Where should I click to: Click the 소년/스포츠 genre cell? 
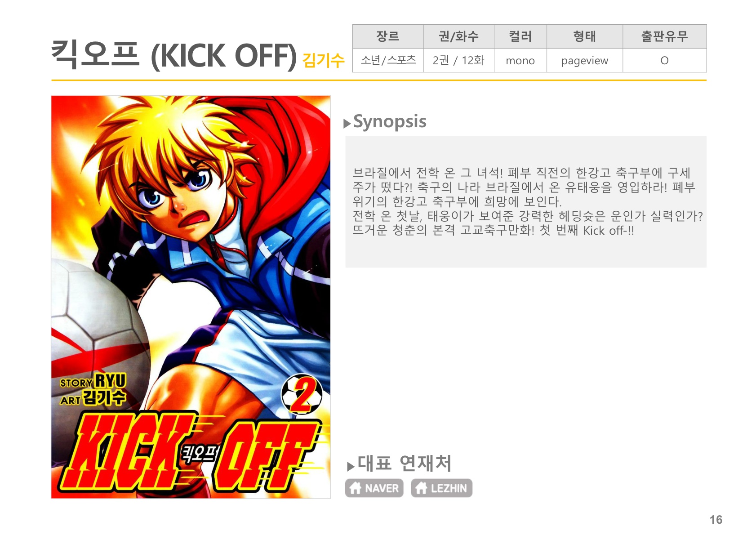[x=388, y=60]
